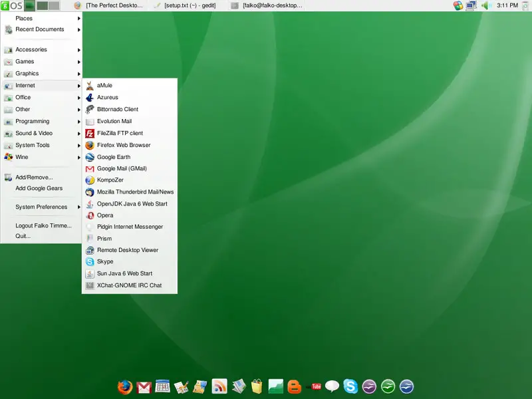This screenshot has height=399, width=532.
Task: Expand the Programming category
Action: (41, 122)
